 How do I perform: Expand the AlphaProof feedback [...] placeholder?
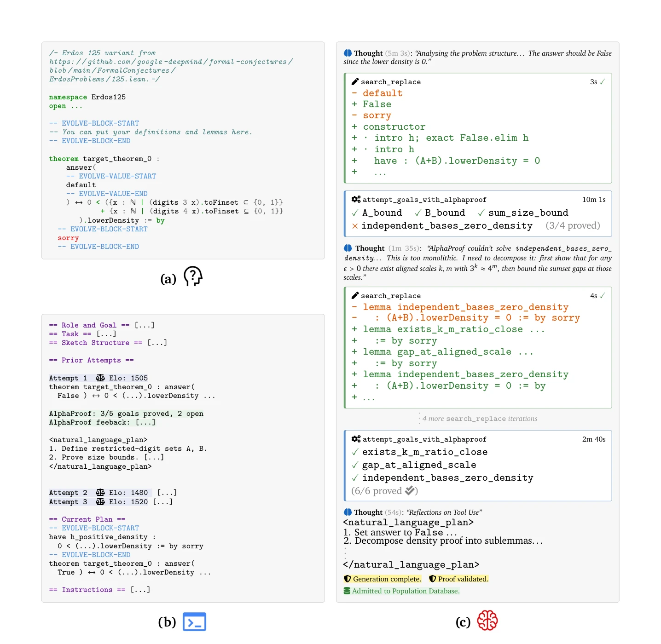pos(145,422)
